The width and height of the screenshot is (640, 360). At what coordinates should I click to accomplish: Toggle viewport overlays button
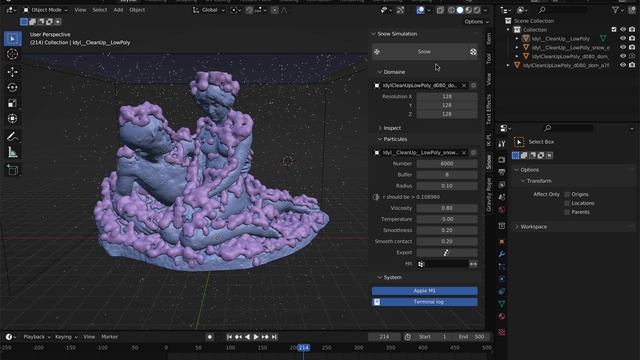420,10
